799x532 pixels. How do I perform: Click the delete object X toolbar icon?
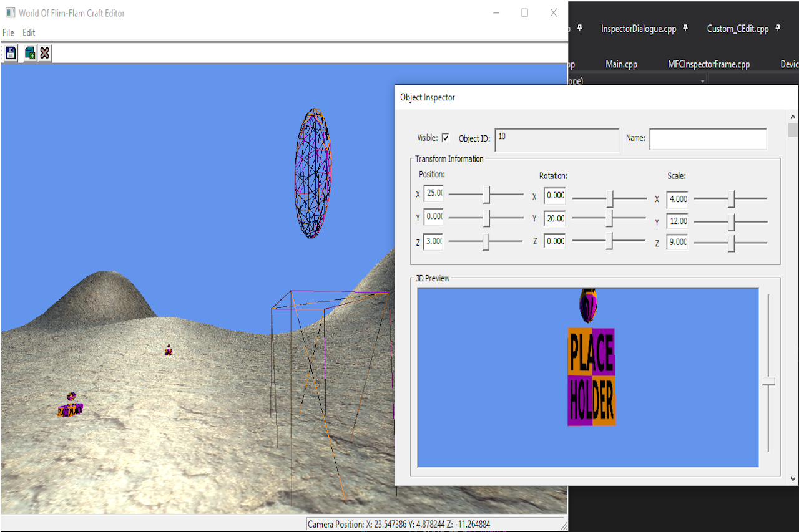(x=44, y=54)
